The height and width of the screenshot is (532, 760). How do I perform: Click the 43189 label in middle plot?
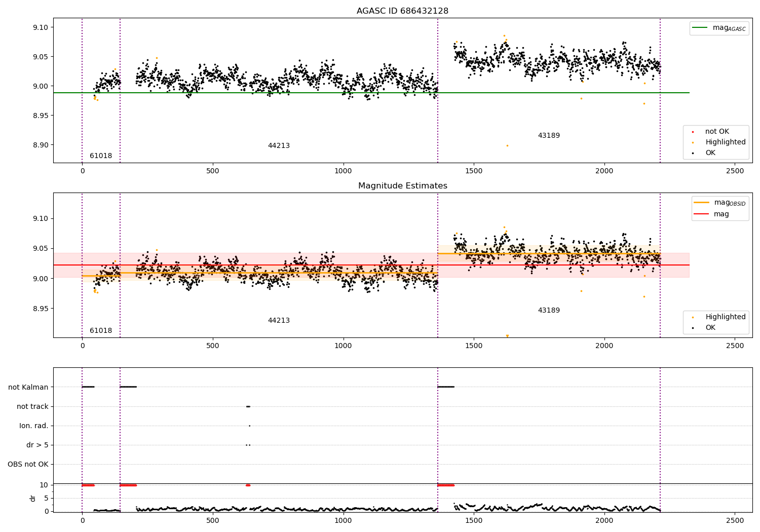549,311
